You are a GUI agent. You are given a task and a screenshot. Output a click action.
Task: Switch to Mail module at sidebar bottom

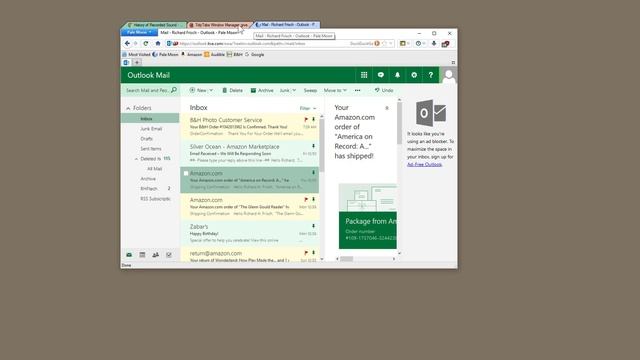coord(129,255)
